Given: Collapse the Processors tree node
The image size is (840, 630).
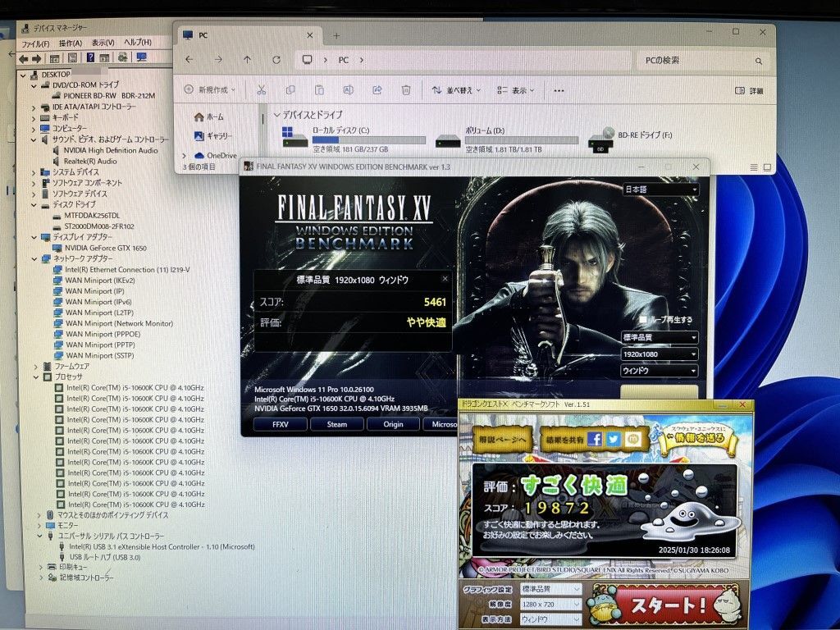Looking at the screenshot, I should coord(36,377).
